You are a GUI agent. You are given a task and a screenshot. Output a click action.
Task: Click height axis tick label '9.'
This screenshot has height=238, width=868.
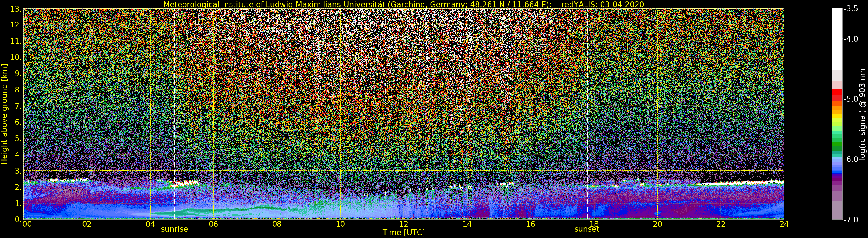(18, 74)
